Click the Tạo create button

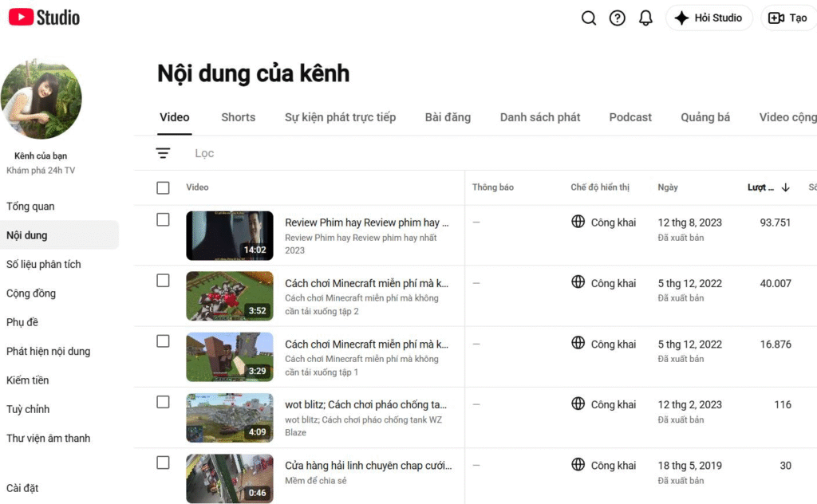point(789,18)
